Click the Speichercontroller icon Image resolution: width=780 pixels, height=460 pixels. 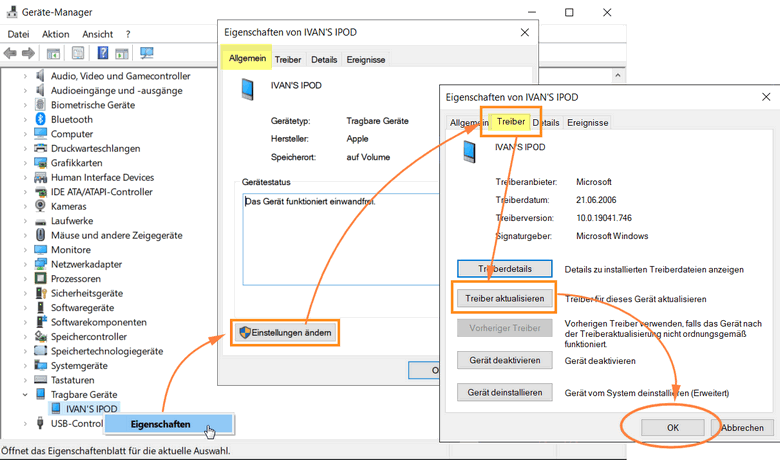pos(41,336)
